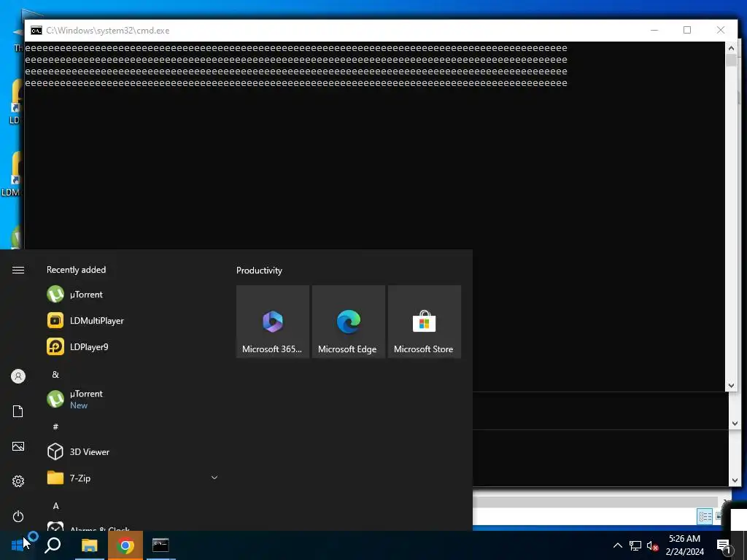Open Microsoft 365 tile
747x560 pixels.
[273, 322]
